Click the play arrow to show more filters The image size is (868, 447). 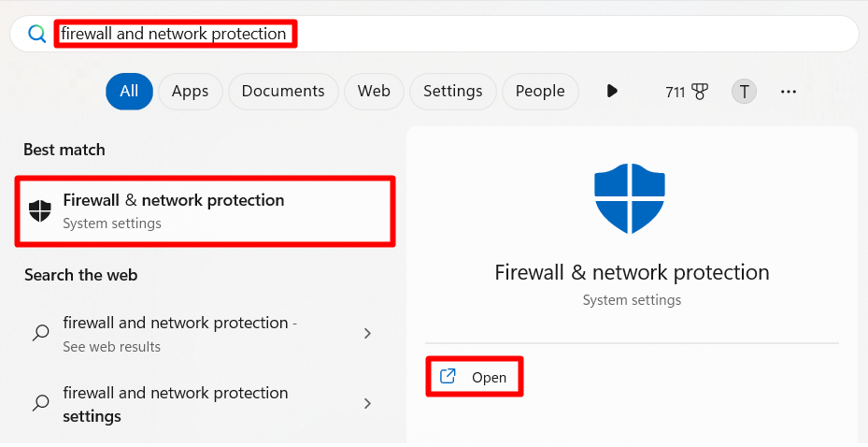click(x=612, y=91)
